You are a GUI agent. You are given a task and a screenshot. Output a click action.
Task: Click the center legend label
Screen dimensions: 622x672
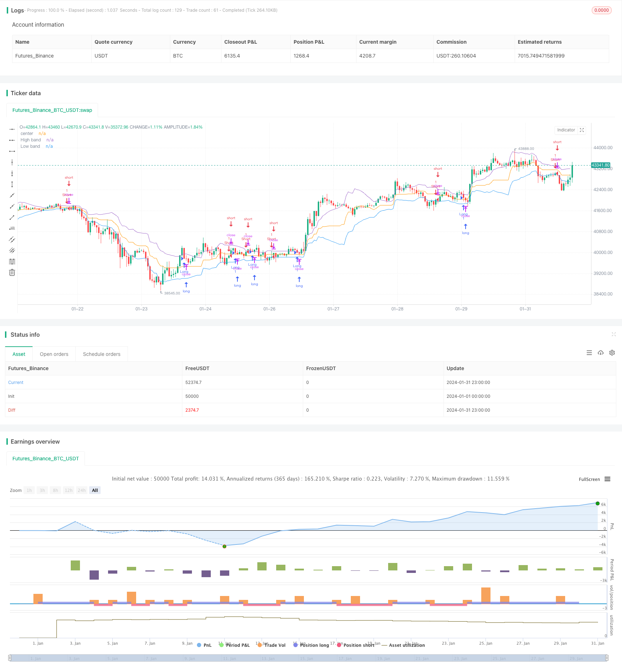pos(27,134)
